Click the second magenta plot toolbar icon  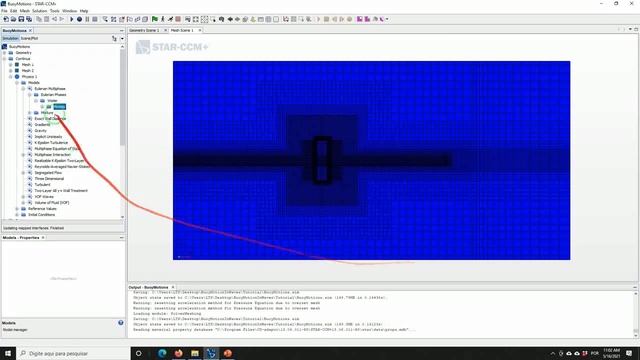pyautogui.click(x=367, y=19)
